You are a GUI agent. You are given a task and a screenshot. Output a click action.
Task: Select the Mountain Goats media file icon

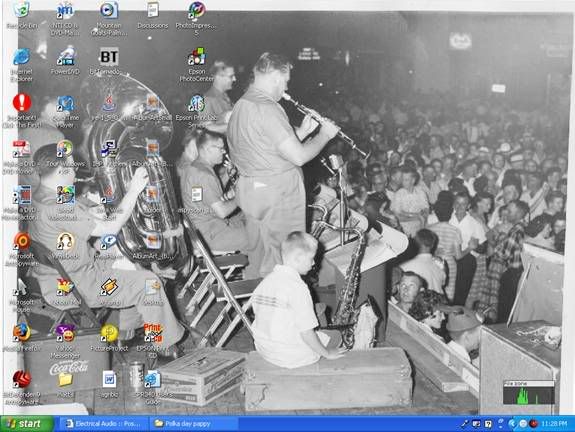109,10
